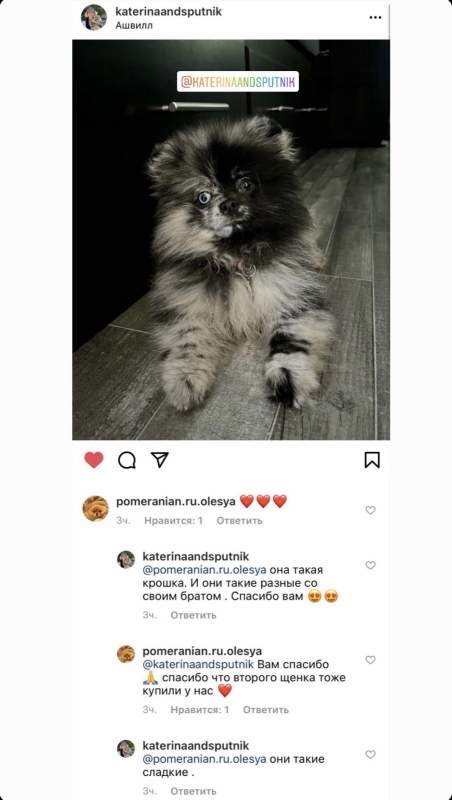The height and width of the screenshot is (800, 452).
Task: Unlike the post with red heart
Action: click(x=94, y=460)
